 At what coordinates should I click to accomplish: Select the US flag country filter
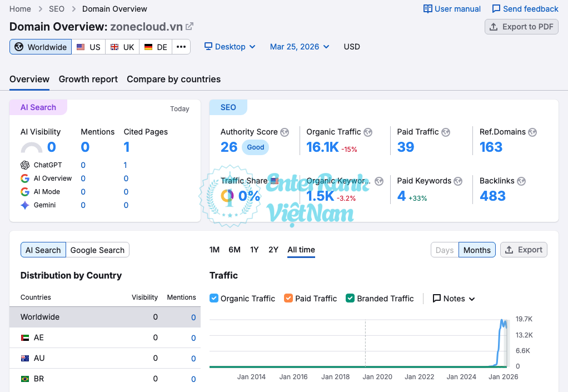[x=88, y=47]
